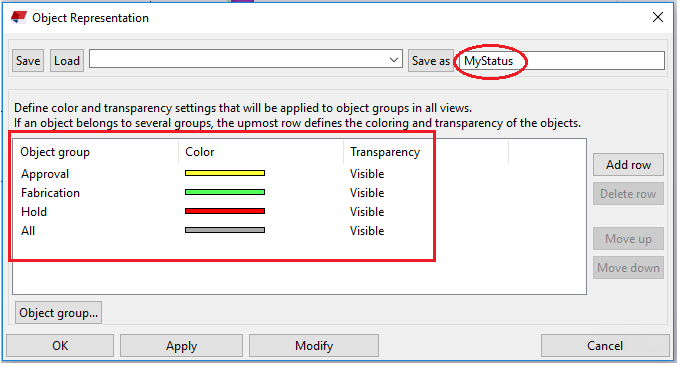Select the Fabrication object group row

[299, 193]
